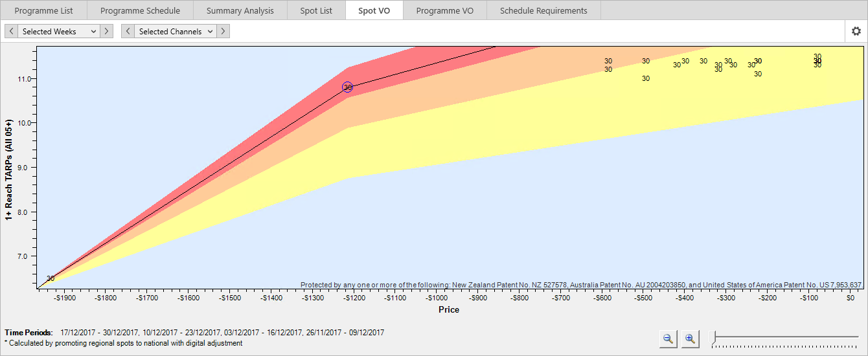Switch to the Programme List tab
Viewport: 868px width, 356px height.
pos(43,10)
